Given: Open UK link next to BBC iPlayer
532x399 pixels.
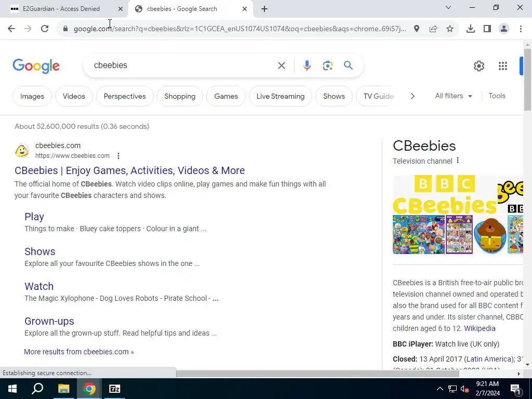Looking at the screenshot, I should (477, 344).
